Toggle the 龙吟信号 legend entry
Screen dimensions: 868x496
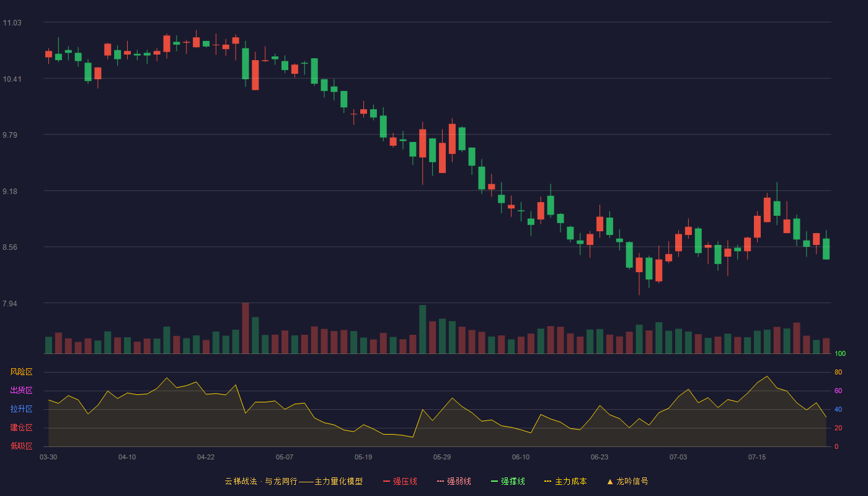(x=627, y=481)
